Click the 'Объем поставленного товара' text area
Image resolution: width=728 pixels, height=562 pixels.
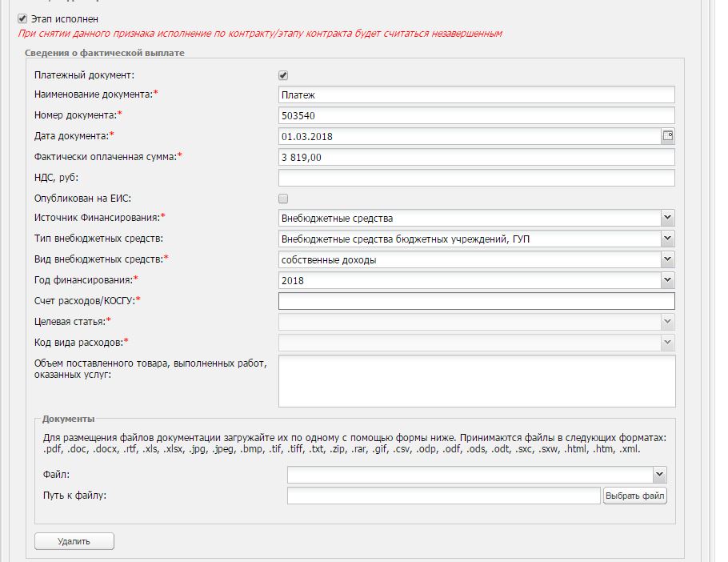476,381
